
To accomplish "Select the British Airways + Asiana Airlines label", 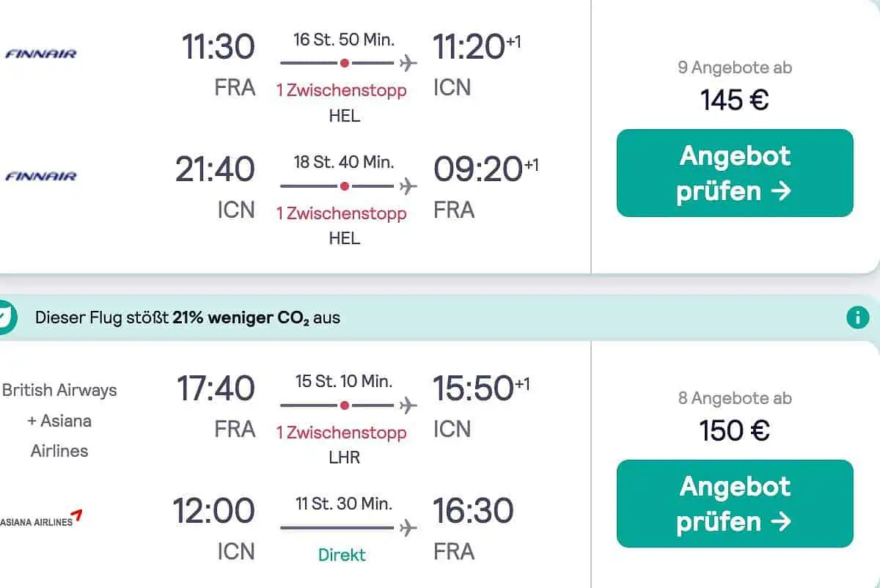I will point(59,420).
